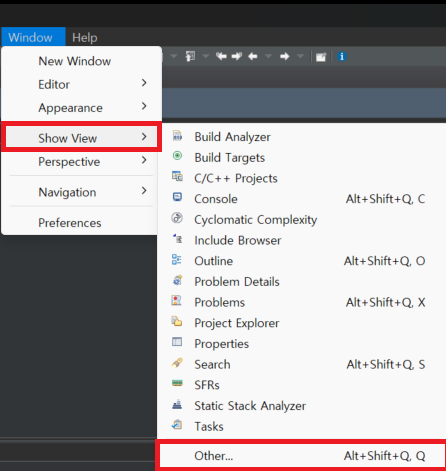
Task: Go back with the plain left arrow
Action: pos(253,56)
